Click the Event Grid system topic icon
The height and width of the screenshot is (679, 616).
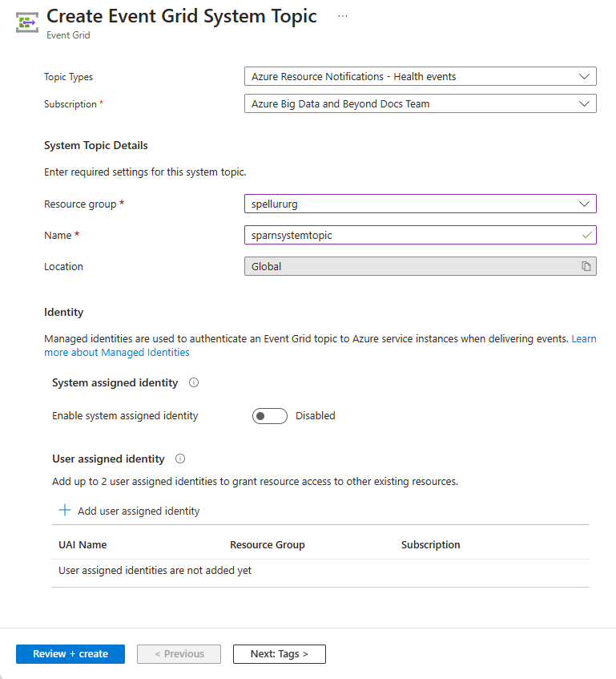click(27, 22)
